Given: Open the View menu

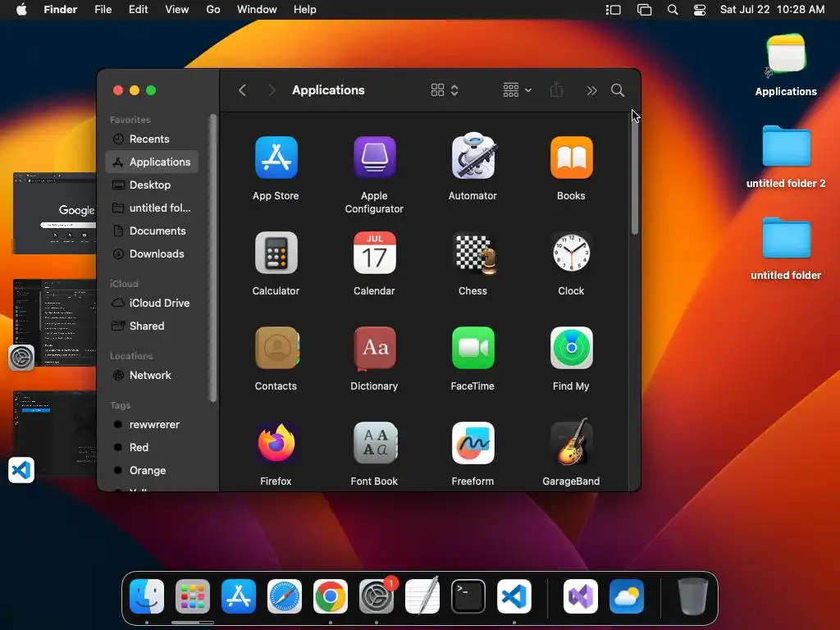Looking at the screenshot, I should tap(177, 10).
